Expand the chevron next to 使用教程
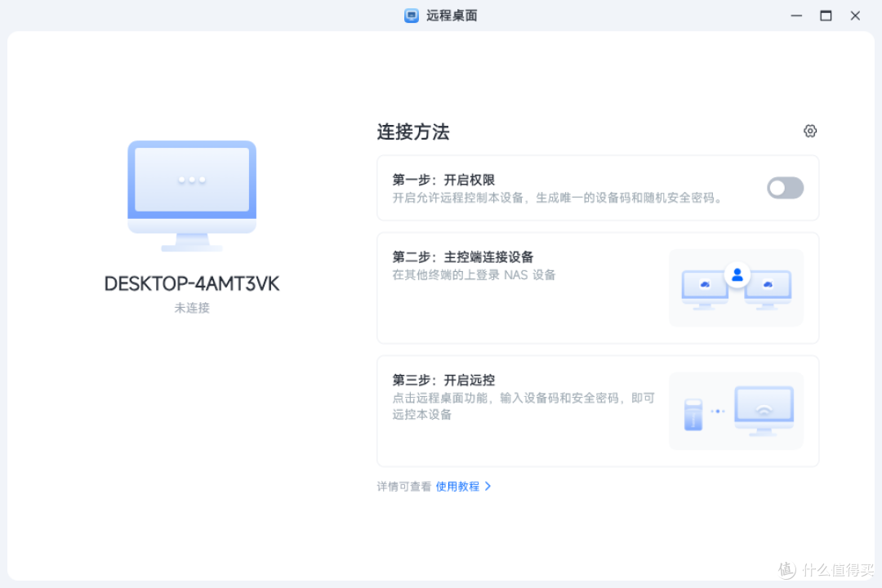Image resolution: width=882 pixels, height=588 pixels. 488,486
